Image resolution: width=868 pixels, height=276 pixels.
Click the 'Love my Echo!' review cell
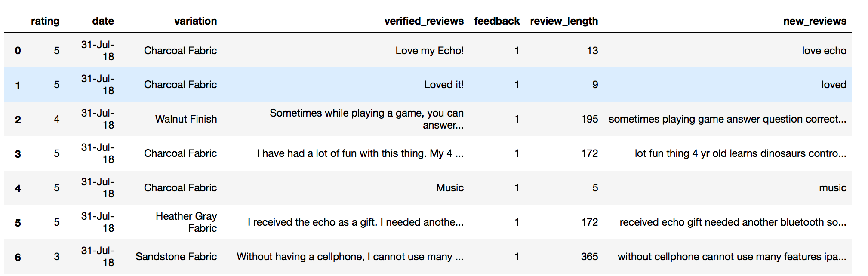point(429,51)
